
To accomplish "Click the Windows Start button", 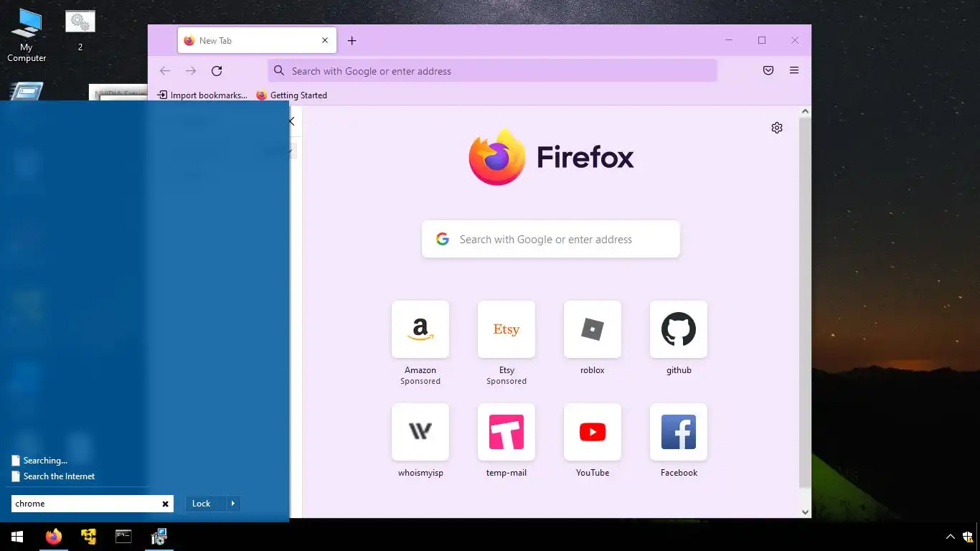I will tap(17, 537).
